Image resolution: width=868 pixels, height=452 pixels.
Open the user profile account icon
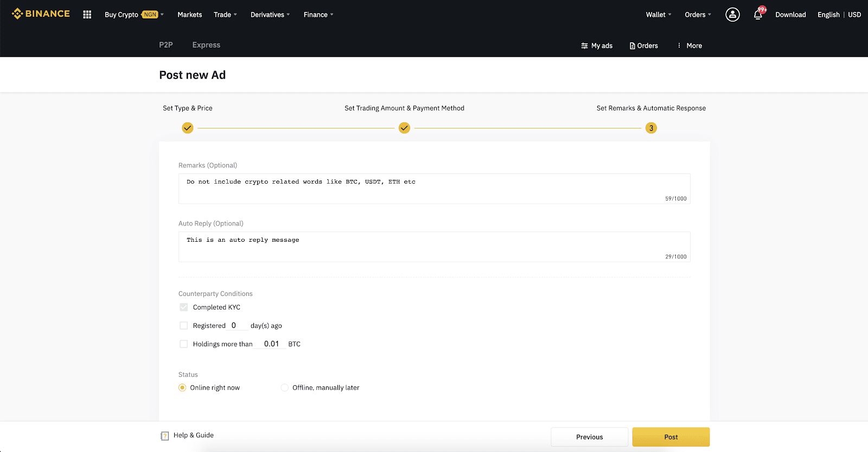coord(732,15)
